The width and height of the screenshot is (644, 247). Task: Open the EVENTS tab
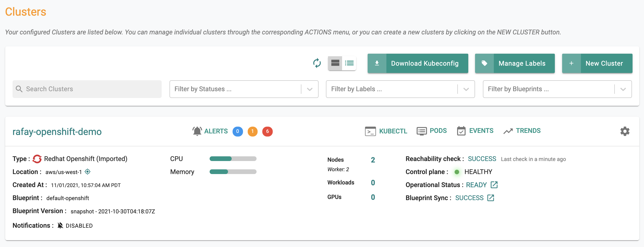(481, 131)
